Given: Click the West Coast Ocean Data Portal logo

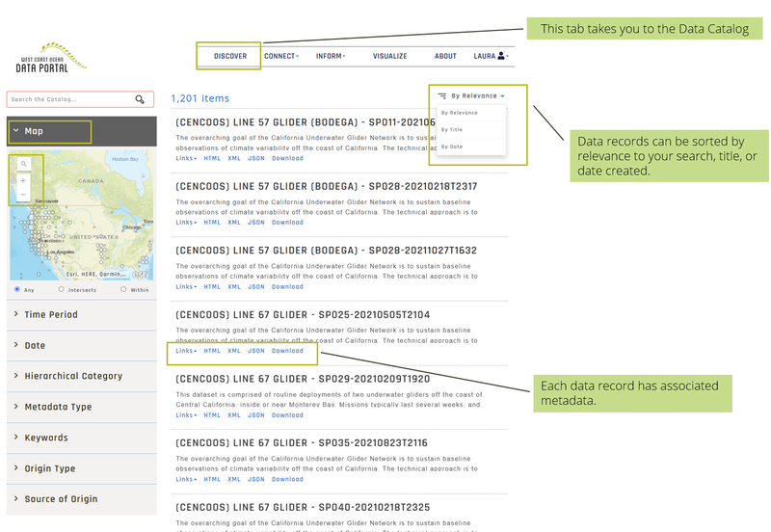Looking at the screenshot, I should (x=51, y=58).
